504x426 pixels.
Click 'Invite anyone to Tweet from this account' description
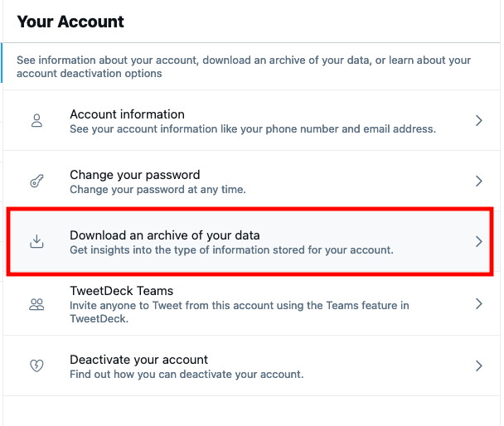240,312
